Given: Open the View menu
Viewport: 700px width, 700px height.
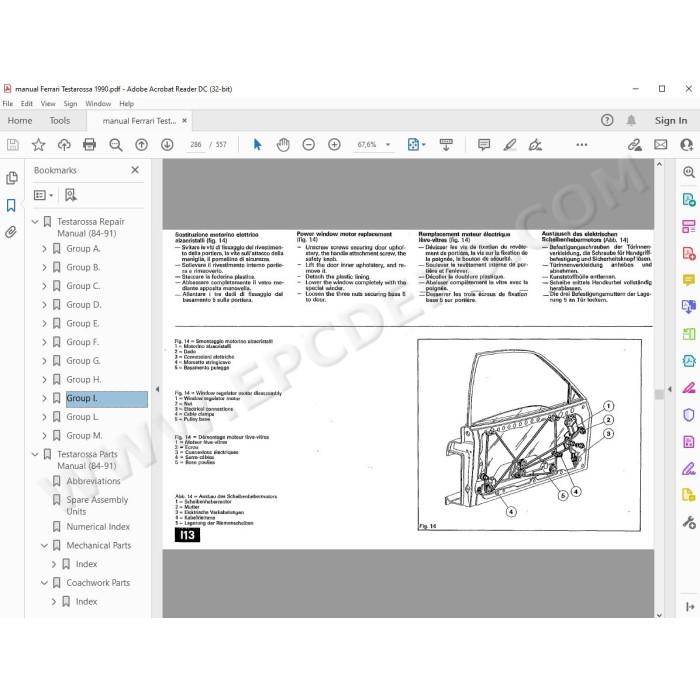Looking at the screenshot, I should [48, 104].
